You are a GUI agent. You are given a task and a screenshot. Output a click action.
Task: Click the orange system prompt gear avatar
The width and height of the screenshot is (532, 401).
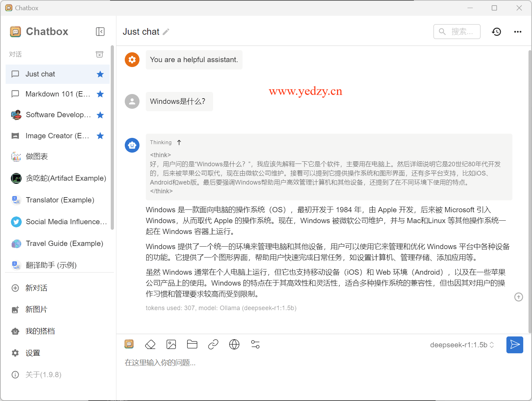(132, 60)
